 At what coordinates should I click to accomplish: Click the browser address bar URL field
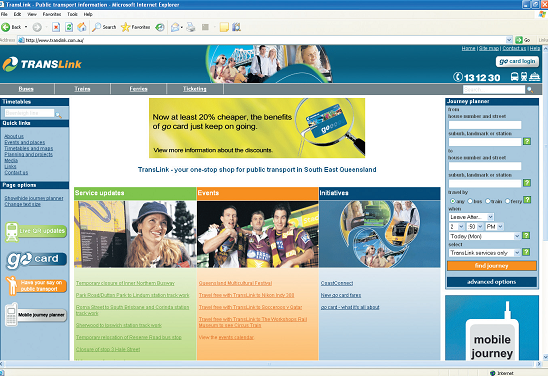[262, 40]
